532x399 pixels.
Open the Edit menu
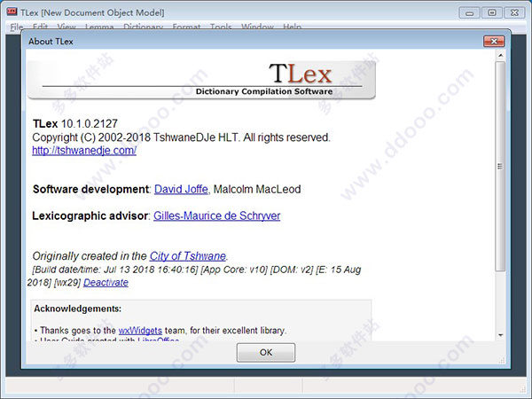click(40, 27)
